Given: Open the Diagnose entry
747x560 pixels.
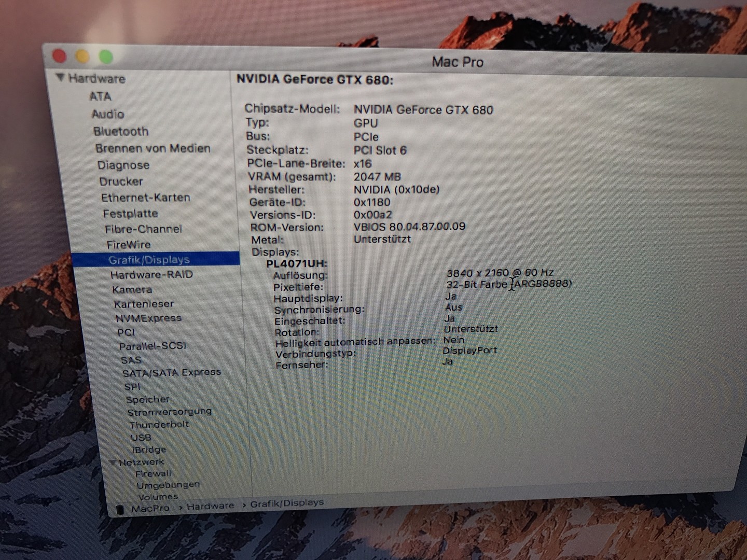Looking at the screenshot, I should [123, 165].
